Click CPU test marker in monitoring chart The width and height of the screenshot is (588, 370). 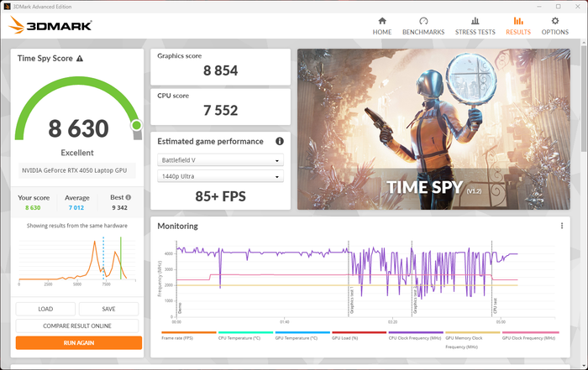point(495,305)
